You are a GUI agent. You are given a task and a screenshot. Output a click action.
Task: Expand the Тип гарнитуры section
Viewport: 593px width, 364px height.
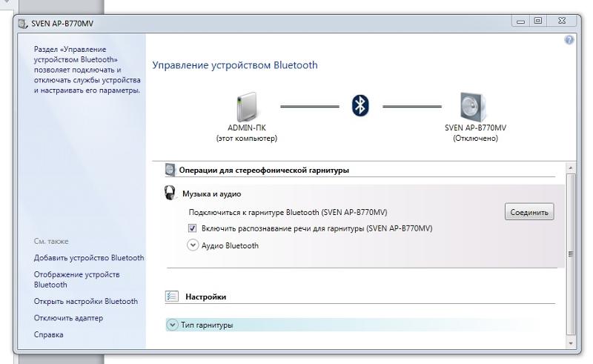pyautogui.click(x=172, y=325)
